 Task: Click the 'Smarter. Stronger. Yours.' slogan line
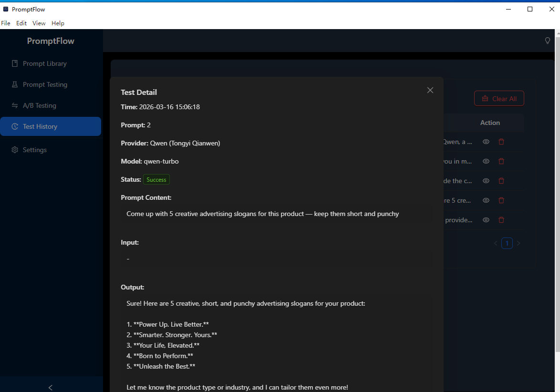(x=172, y=335)
